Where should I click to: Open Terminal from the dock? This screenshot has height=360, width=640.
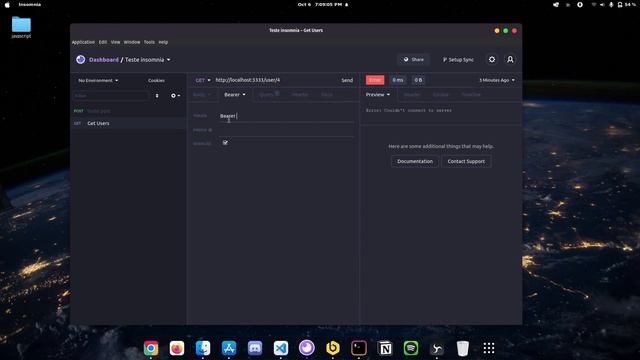(x=359, y=348)
